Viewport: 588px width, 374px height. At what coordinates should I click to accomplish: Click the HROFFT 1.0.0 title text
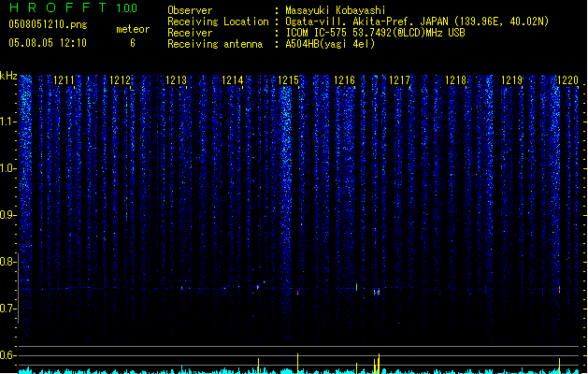[74, 7]
